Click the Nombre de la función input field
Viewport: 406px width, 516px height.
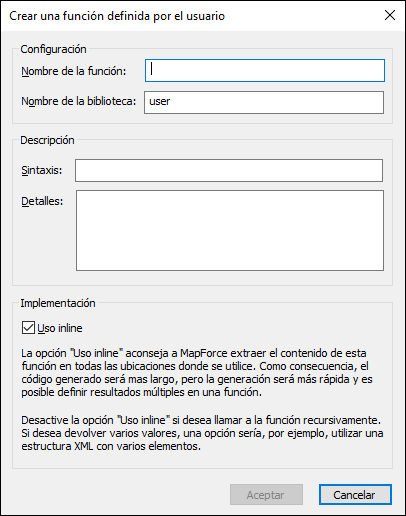(265, 71)
